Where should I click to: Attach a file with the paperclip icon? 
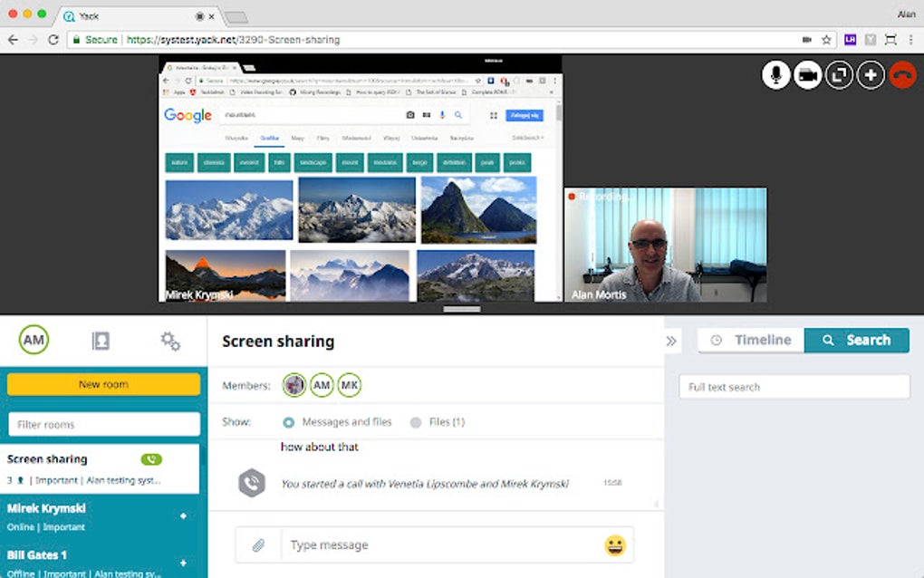pos(256,544)
